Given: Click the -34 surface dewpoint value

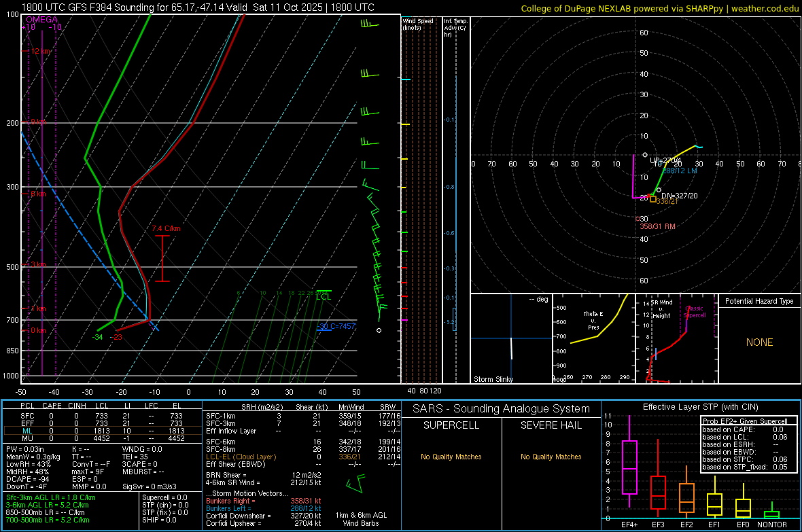Looking at the screenshot, I should click(x=98, y=337).
